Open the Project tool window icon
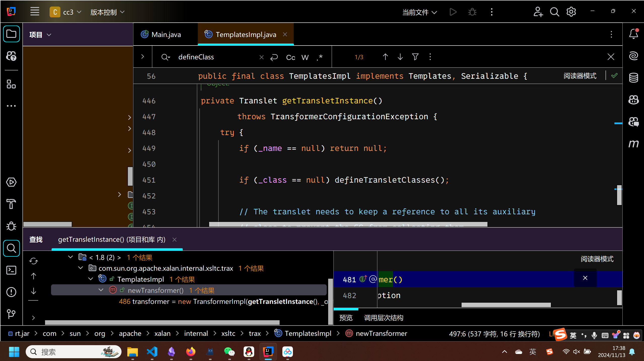Screen dimensions: 644x361 click(11, 34)
